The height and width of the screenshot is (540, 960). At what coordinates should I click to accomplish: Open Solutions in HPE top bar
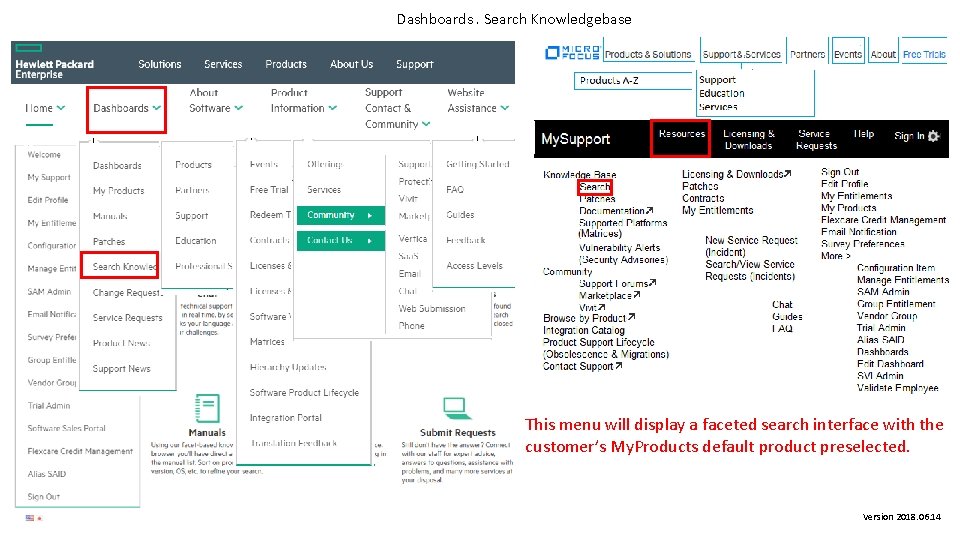pos(160,64)
